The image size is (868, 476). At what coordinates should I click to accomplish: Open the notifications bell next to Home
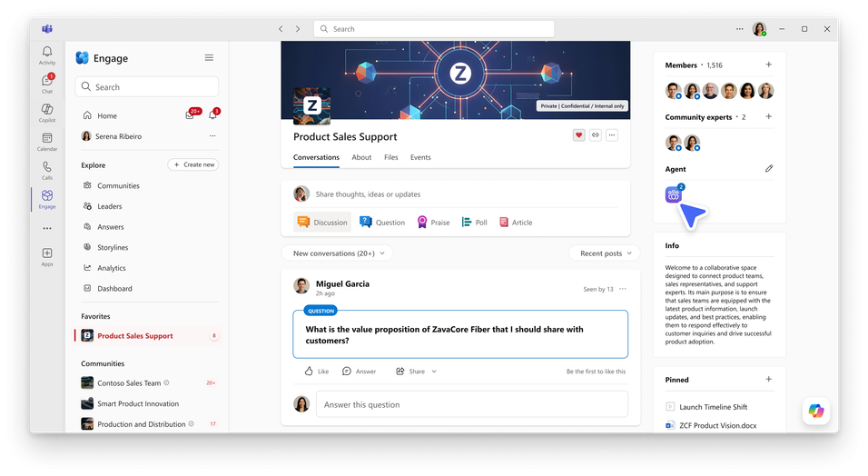pos(213,114)
